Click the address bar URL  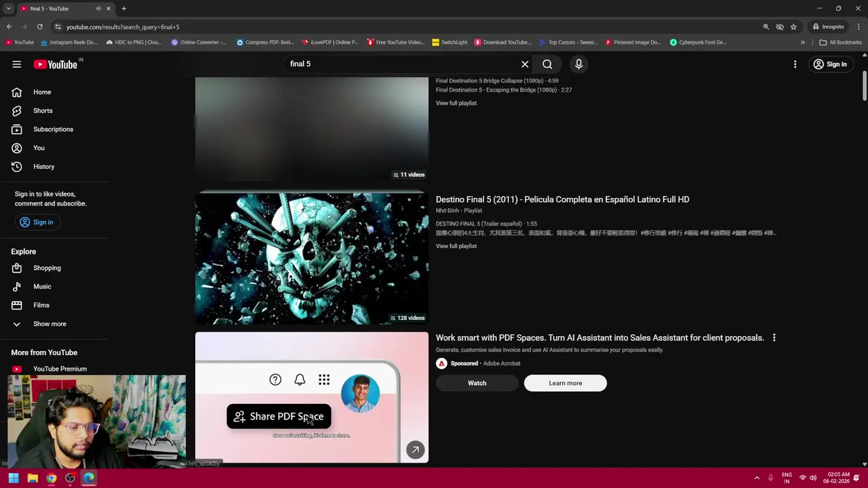click(122, 27)
